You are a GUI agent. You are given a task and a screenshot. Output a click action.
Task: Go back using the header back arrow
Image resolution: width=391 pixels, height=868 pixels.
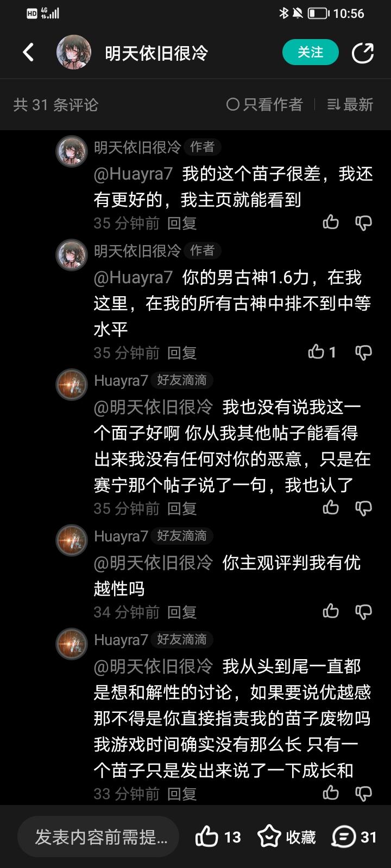tap(28, 53)
